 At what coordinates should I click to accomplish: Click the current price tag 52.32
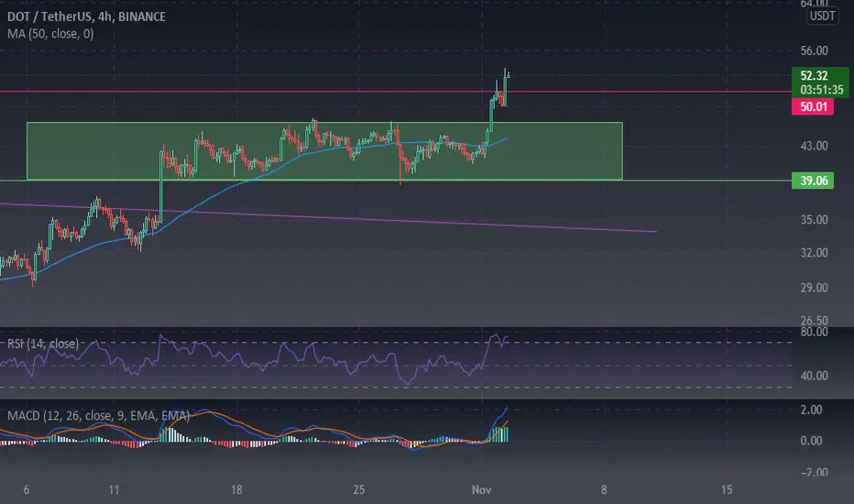(x=815, y=75)
